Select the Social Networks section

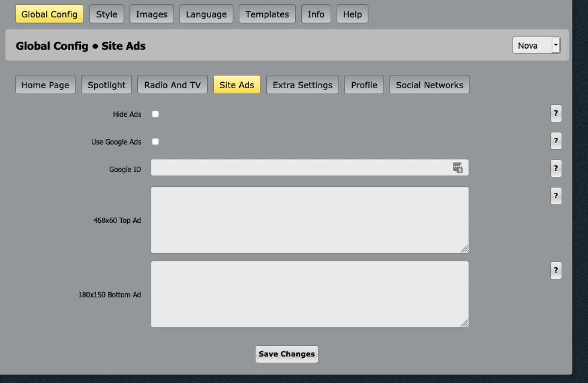point(429,85)
